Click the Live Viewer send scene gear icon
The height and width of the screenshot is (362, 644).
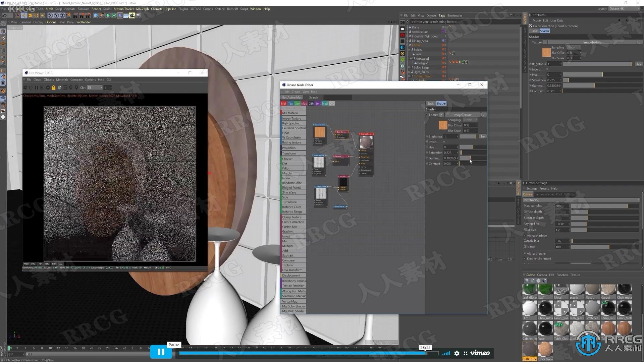tap(25, 87)
